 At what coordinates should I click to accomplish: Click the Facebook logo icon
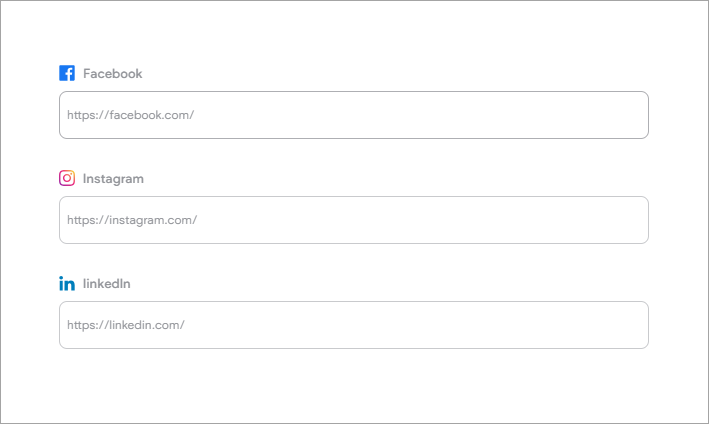click(x=67, y=73)
